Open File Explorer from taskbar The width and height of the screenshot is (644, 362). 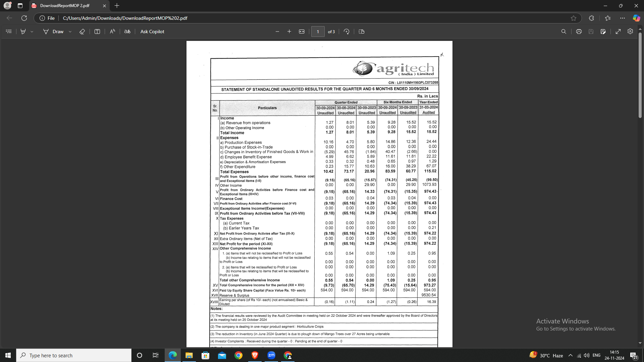pos(189,355)
